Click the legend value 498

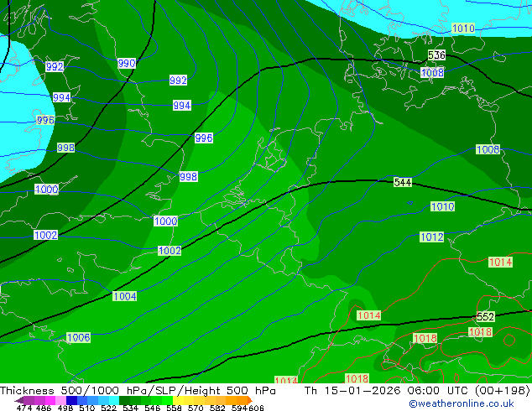pos(65,408)
